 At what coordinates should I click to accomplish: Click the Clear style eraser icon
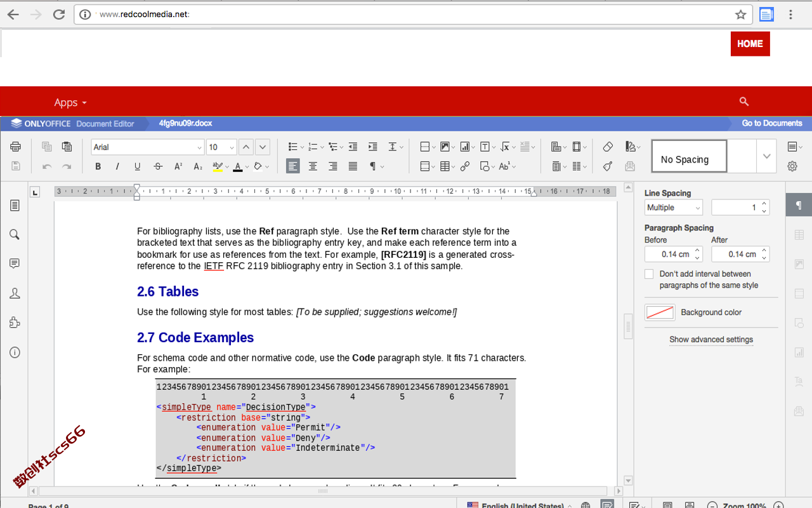point(608,147)
